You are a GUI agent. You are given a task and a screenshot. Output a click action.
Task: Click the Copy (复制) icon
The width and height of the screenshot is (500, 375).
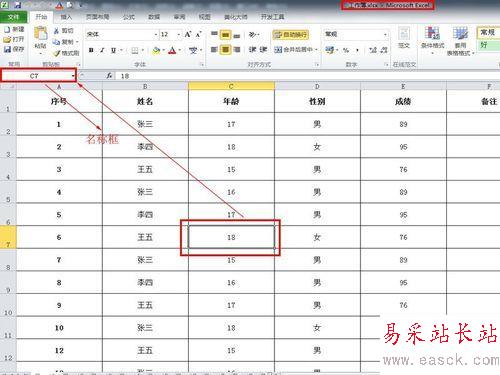tap(56, 42)
